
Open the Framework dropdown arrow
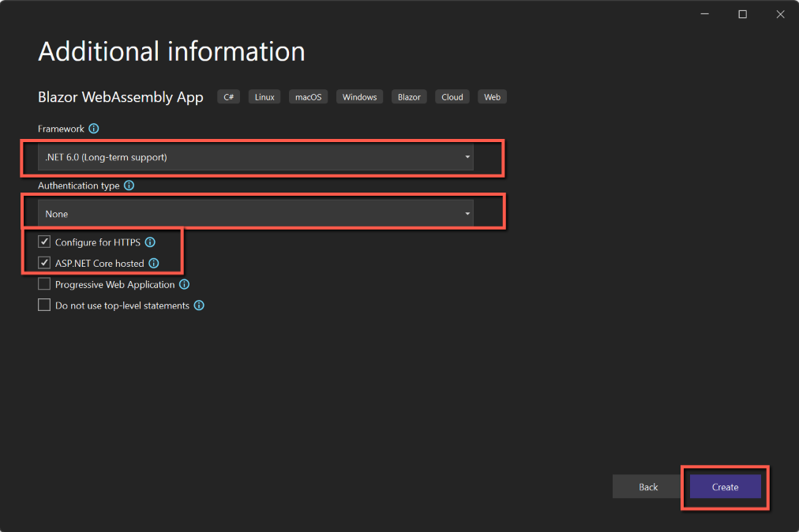click(x=467, y=157)
